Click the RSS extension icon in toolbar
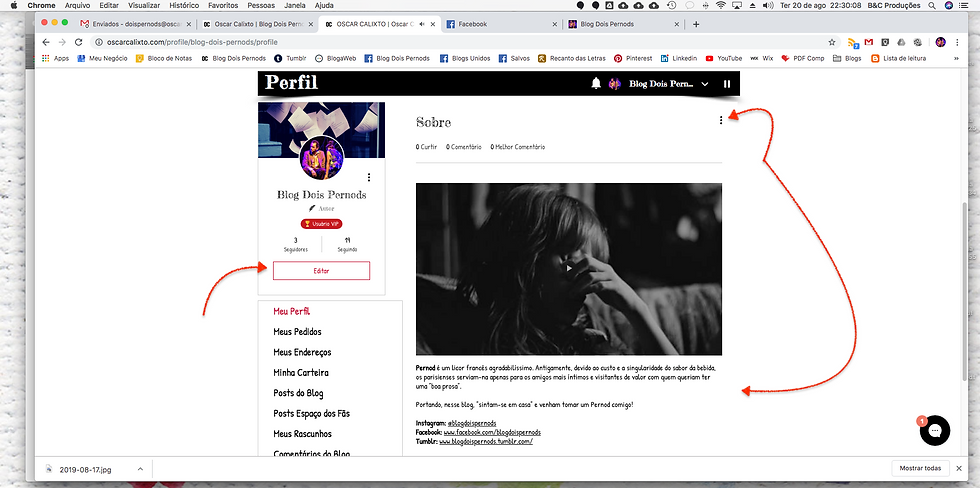This screenshot has width=980, height=488. pos(852,42)
